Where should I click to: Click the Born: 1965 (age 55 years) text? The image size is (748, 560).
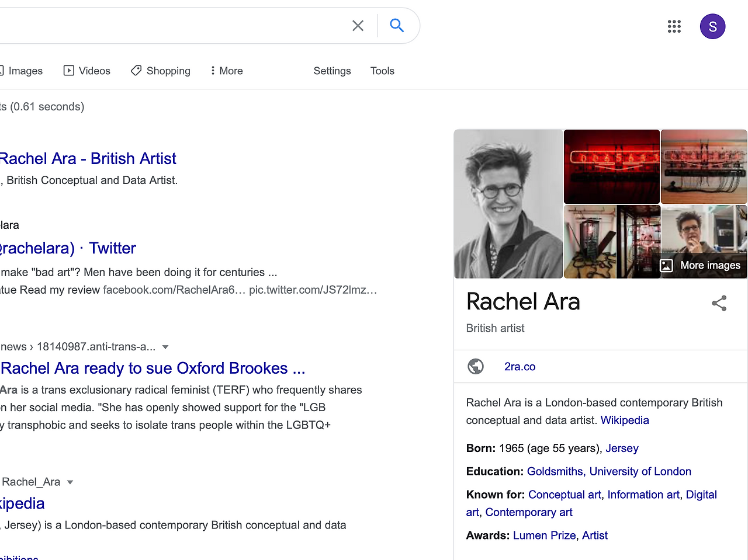pyautogui.click(x=534, y=448)
